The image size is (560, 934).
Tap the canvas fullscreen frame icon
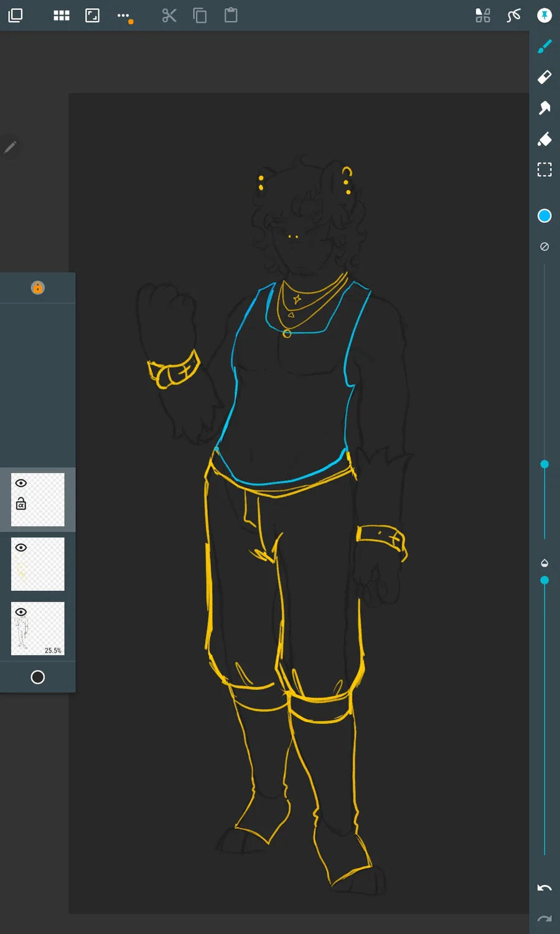pyautogui.click(x=92, y=16)
